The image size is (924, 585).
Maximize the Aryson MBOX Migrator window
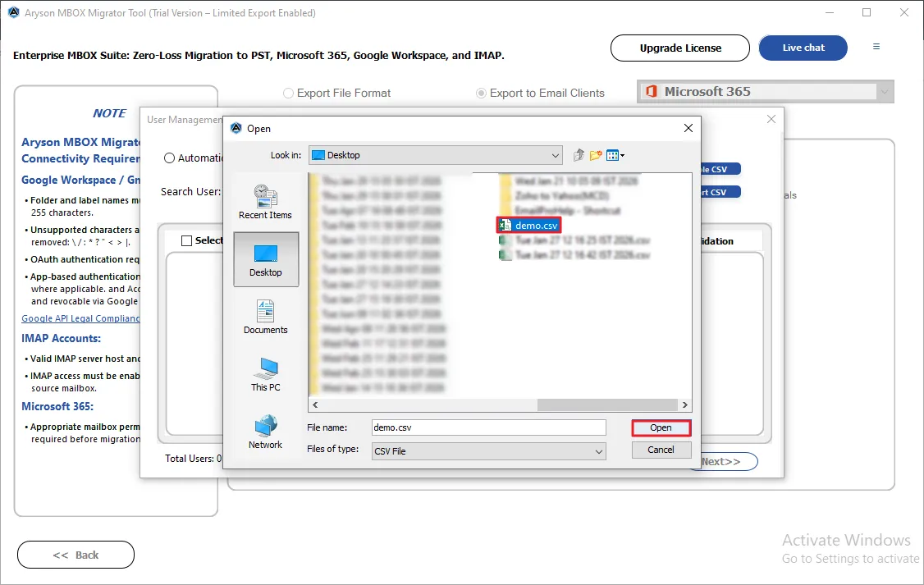click(x=867, y=12)
